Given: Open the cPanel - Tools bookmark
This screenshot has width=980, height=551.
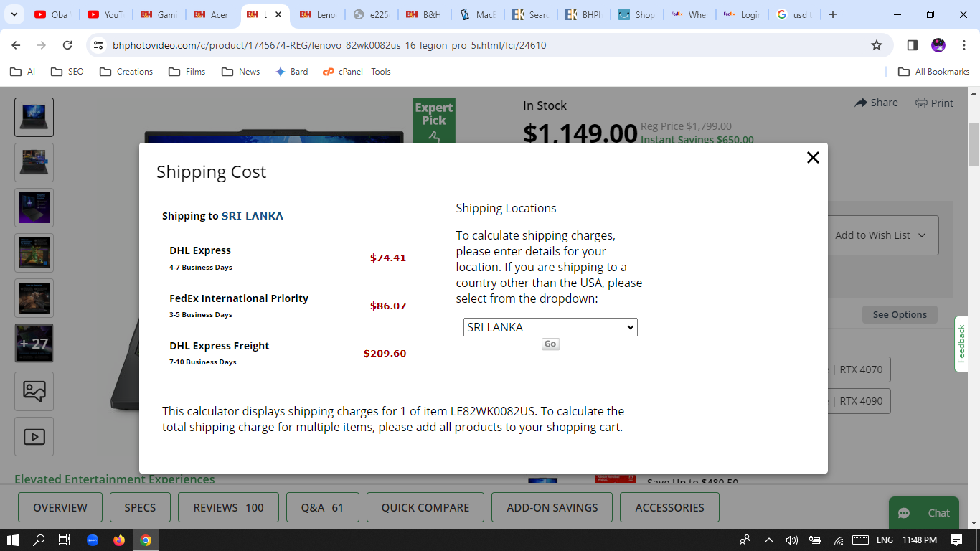Looking at the screenshot, I should tap(357, 72).
